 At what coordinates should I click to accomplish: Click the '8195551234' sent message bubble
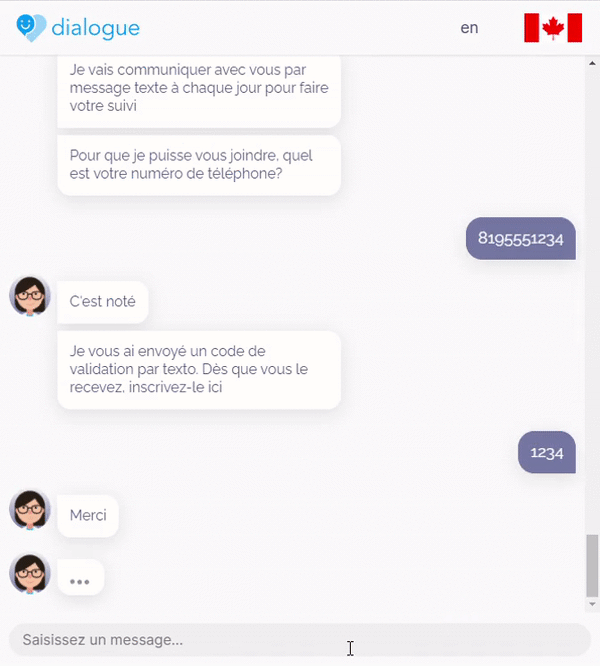pyautogui.click(x=521, y=238)
